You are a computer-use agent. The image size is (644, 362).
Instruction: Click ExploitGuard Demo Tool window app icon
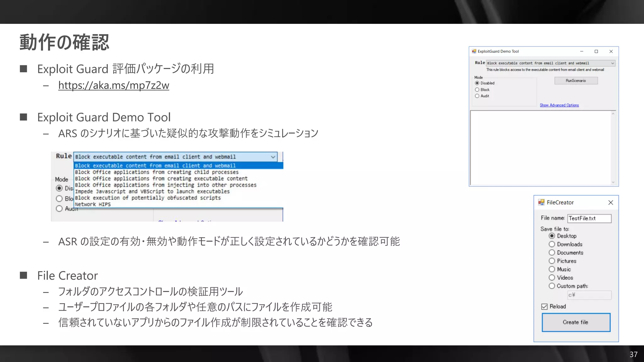click(x=474, y=51)
